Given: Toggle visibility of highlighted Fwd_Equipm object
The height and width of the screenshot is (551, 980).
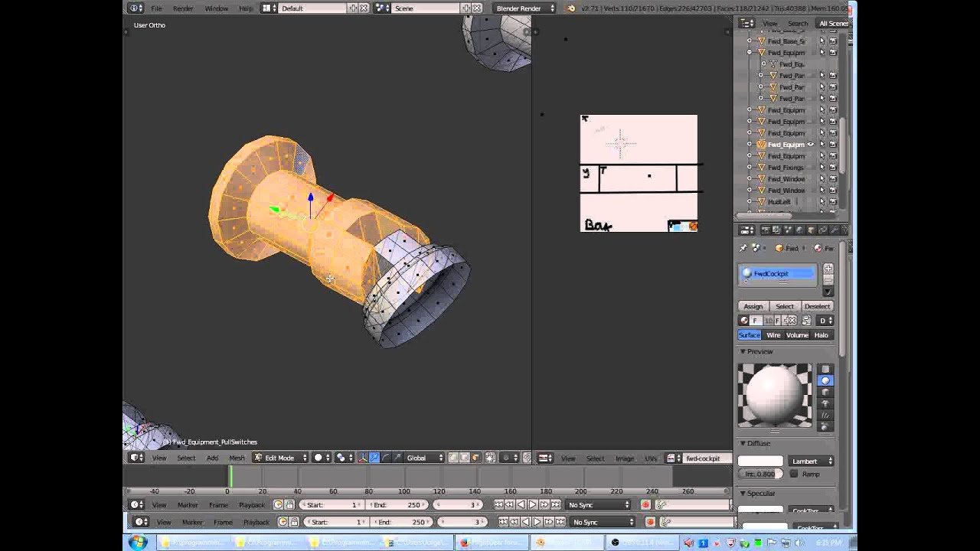Looking at the screenshot, I should click(x=811, y=145).
